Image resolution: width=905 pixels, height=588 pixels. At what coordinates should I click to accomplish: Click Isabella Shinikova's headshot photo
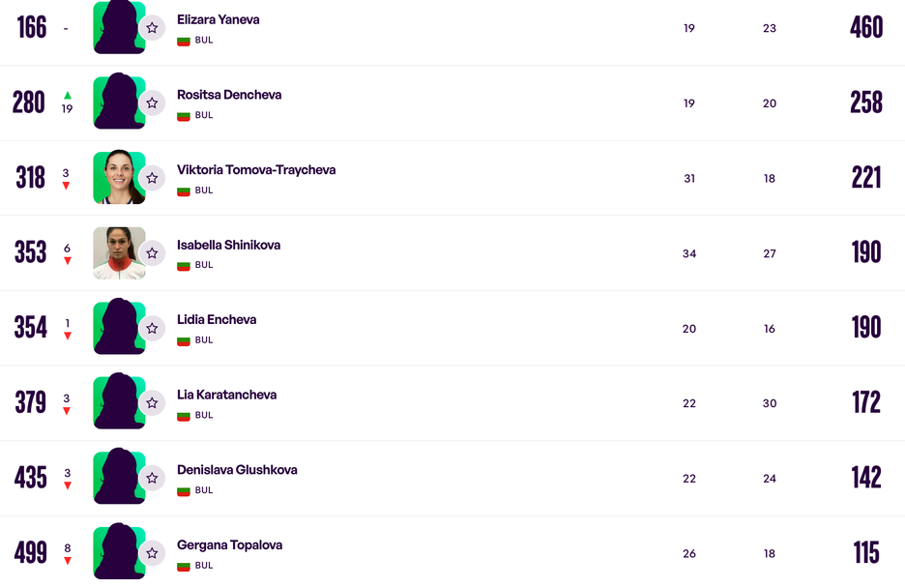[120, 252]
